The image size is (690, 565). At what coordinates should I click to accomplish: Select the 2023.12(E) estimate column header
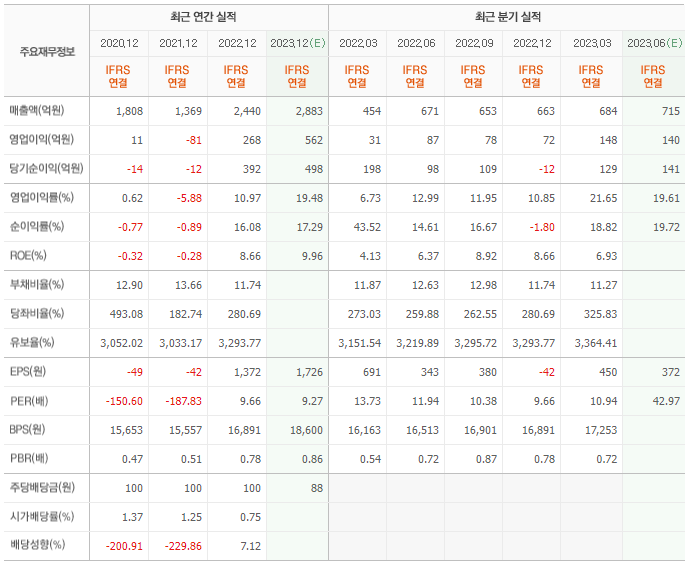point(298,43)
